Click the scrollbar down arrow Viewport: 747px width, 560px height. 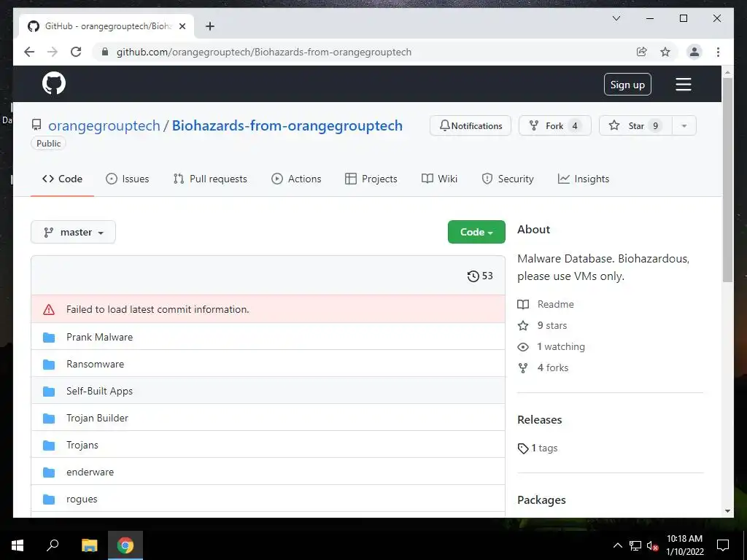[x=727, y=511]
